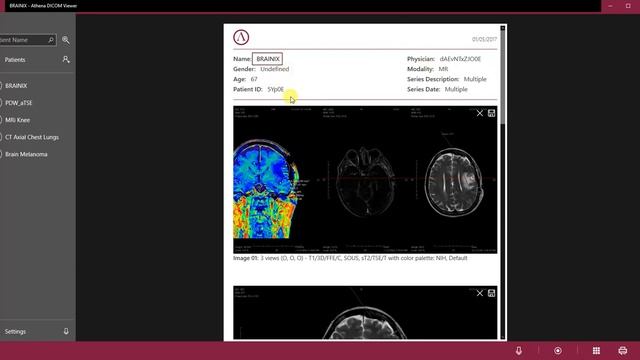Save second report image with disk icon
Image resolution: width=640 pixels, height=360 pixels.
click(491, 293)
